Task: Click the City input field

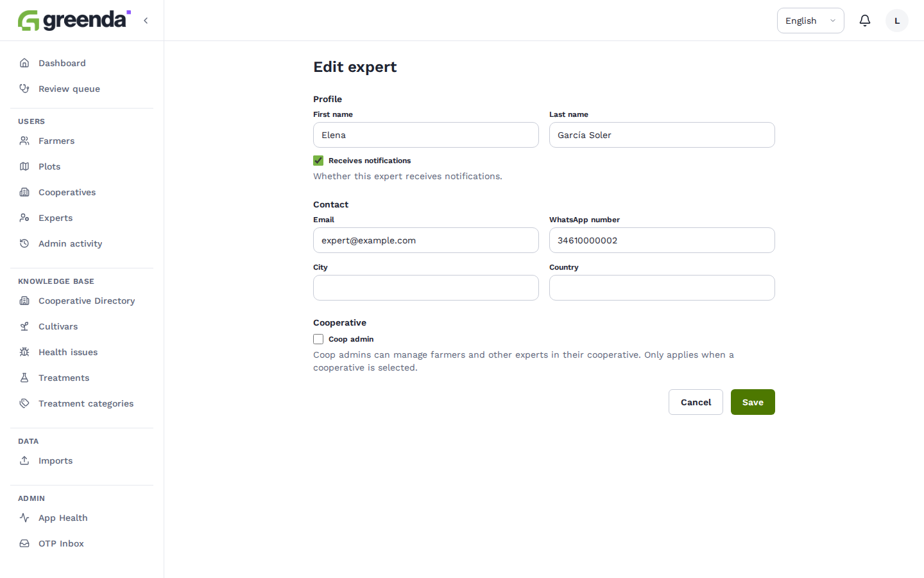Action: click(426, 288)
